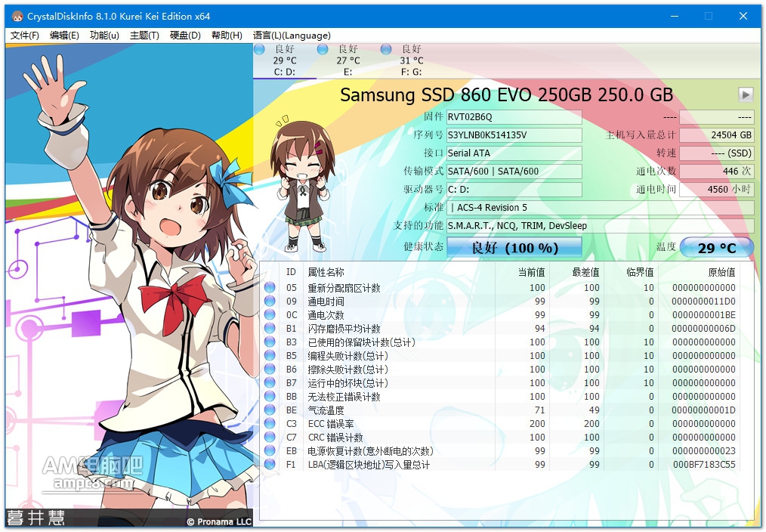Click status orb of attribute B1
Viewport: 766px width, 532px height.
coord(270,328)
